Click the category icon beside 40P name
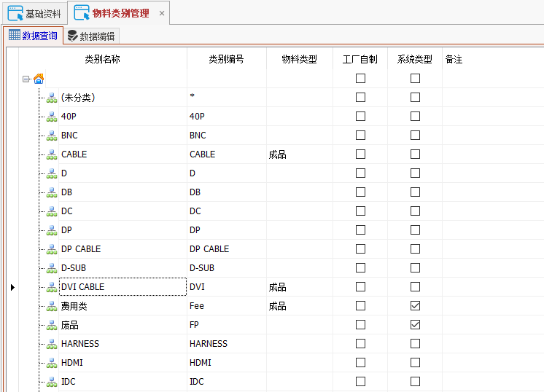Viewport: 544px width, 392px height. [52, 117]
